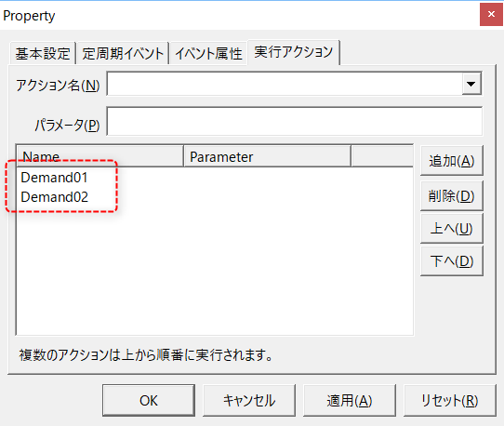Open the アクション名 dropdown arrow
This screenshot has height=426, width=504.
click(471, 84)
